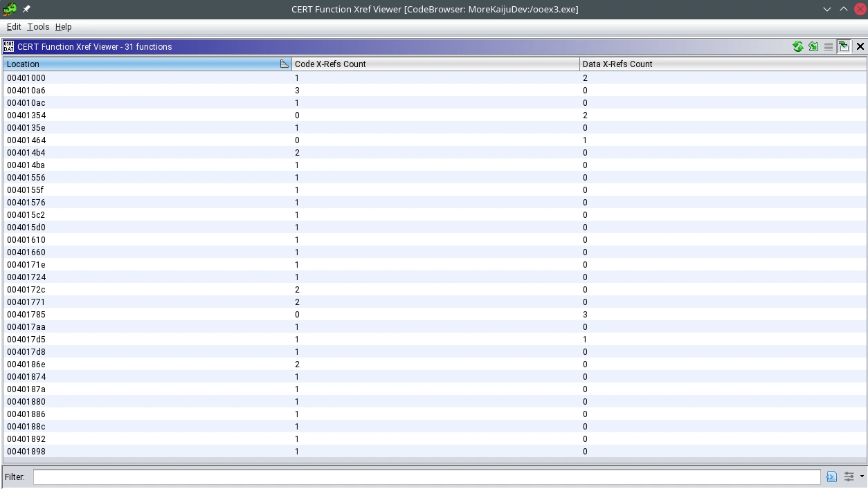868x489 pixels.
Task: Select location 004017d8 row
Action: point(434,352)
